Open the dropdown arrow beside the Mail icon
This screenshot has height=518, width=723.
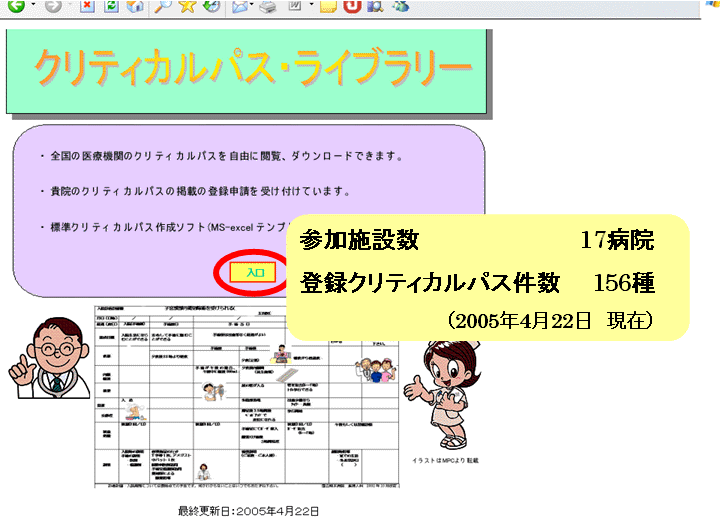point(253,6)
